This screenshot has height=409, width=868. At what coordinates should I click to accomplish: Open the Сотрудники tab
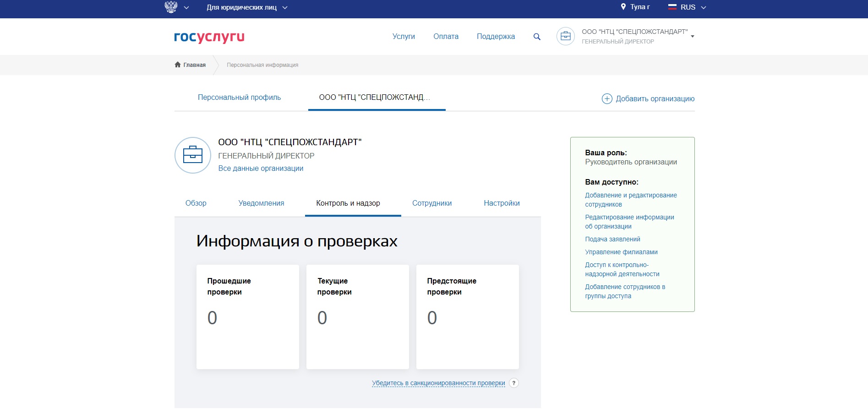coord(432,203)
